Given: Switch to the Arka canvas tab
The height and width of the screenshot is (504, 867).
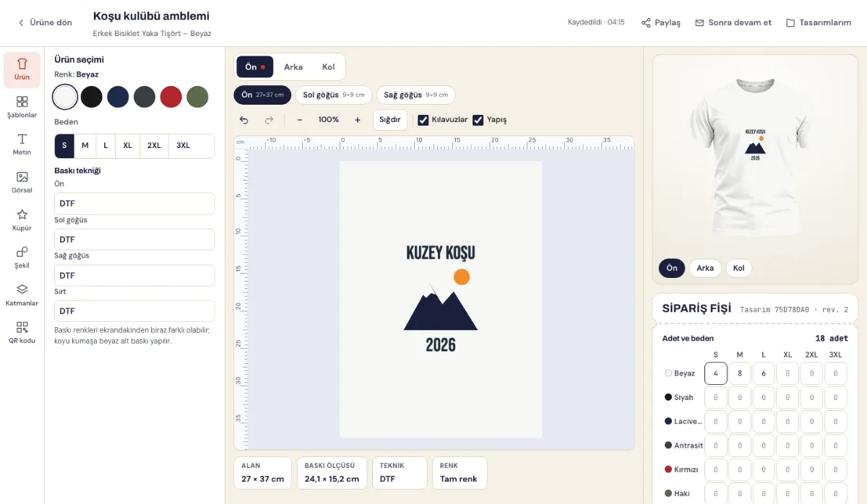Looking at the screenshot, I should tap(293, 67).
